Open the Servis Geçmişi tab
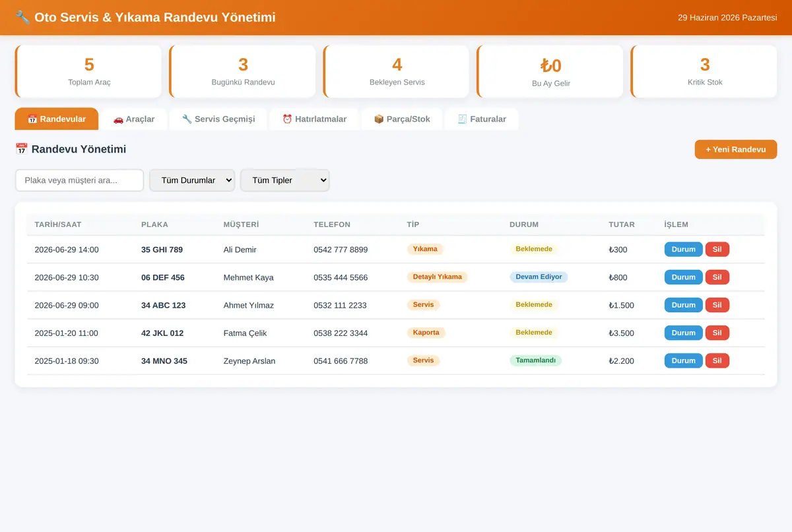This screenshot has width=792, height=532. (x=218, y=119)
